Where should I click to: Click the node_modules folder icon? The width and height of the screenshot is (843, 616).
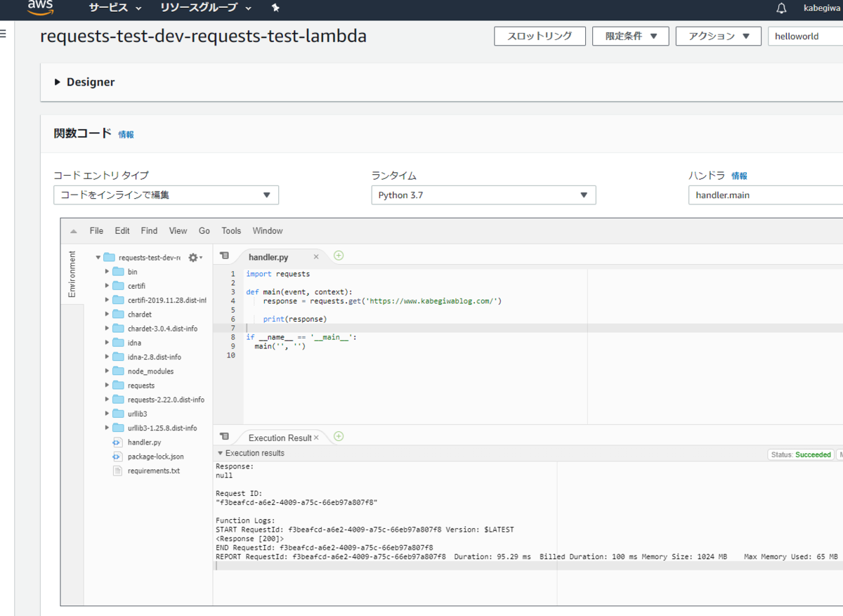tap(118, 371)
